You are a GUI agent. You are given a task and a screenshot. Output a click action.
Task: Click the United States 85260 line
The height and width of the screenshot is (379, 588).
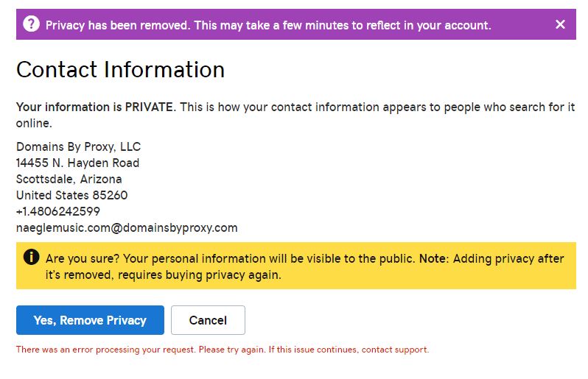72,195
